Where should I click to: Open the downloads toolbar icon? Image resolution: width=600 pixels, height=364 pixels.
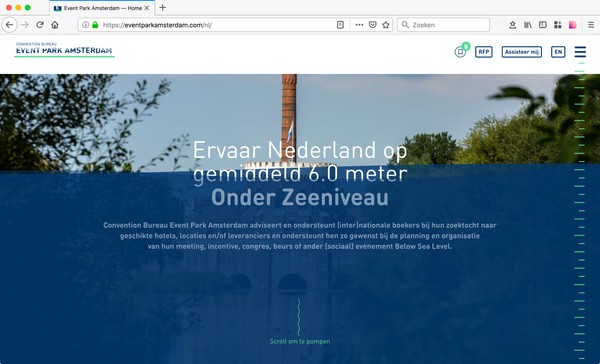513,25
